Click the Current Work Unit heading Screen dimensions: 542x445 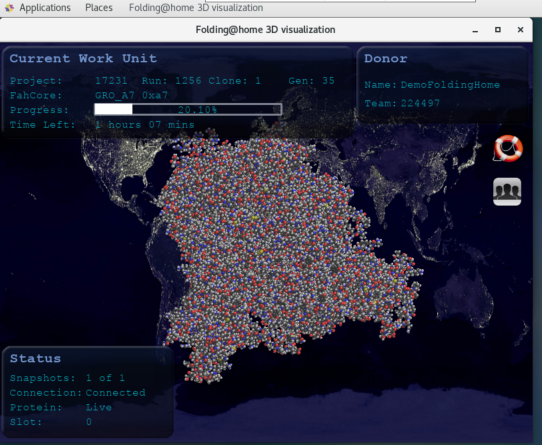pos(83,58)
